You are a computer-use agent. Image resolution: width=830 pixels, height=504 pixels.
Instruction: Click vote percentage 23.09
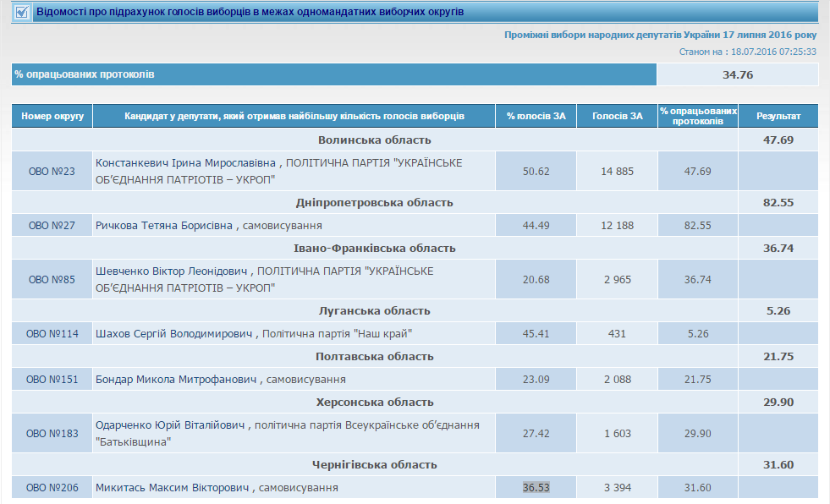[x=536, y=379]
